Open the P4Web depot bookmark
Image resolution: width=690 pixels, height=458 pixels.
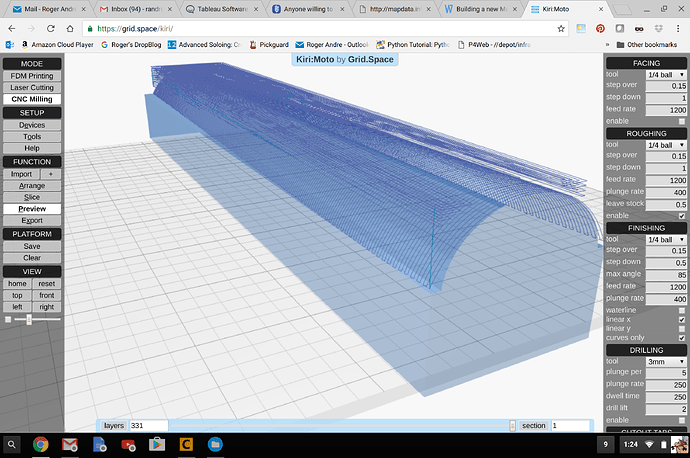pyautogui.click(x=494, y=44)
